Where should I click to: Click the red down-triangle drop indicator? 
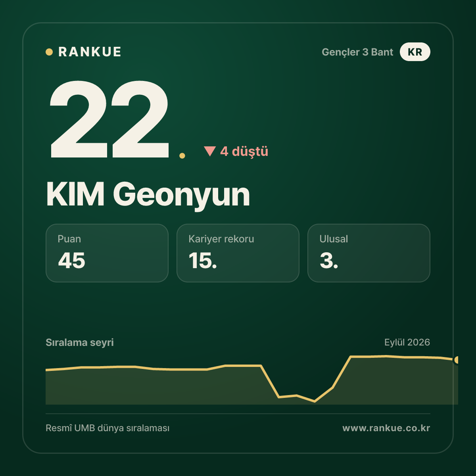coord(209,151)
